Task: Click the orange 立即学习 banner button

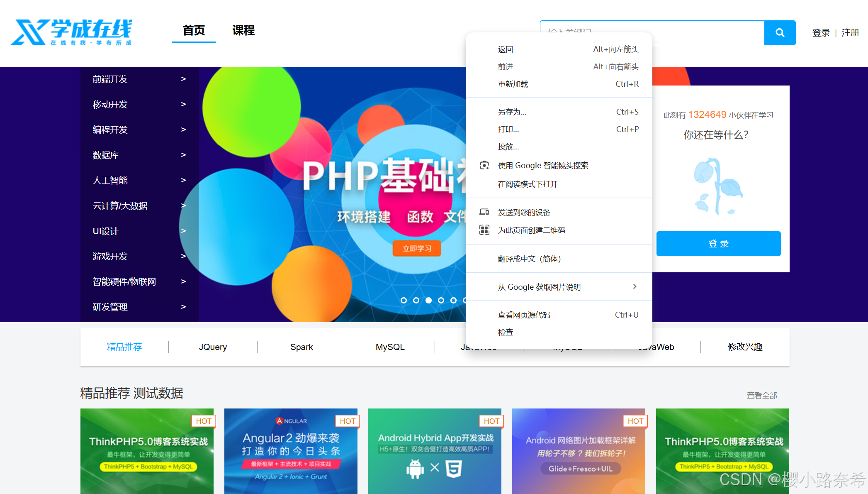Action: tap(416, 249)
